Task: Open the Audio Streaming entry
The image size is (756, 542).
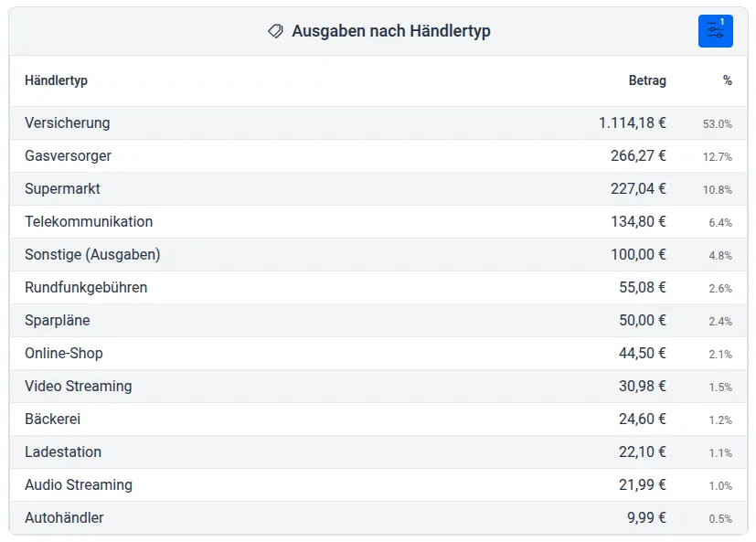Action: 366,484
